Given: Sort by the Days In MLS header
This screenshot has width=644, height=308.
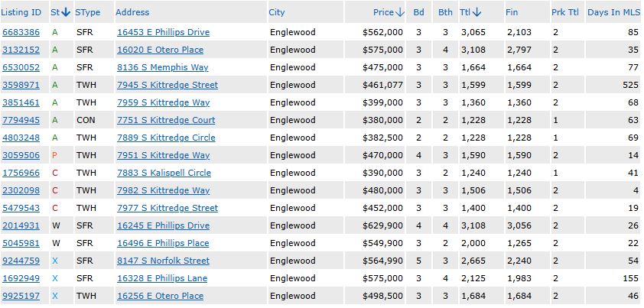Looking at the screenshot, I should (x=613, y=12).
